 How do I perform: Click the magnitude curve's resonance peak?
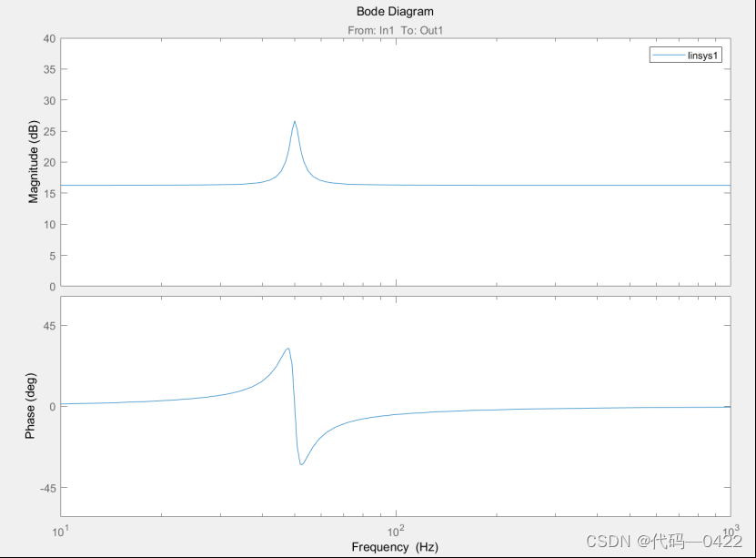coord(295,122)
